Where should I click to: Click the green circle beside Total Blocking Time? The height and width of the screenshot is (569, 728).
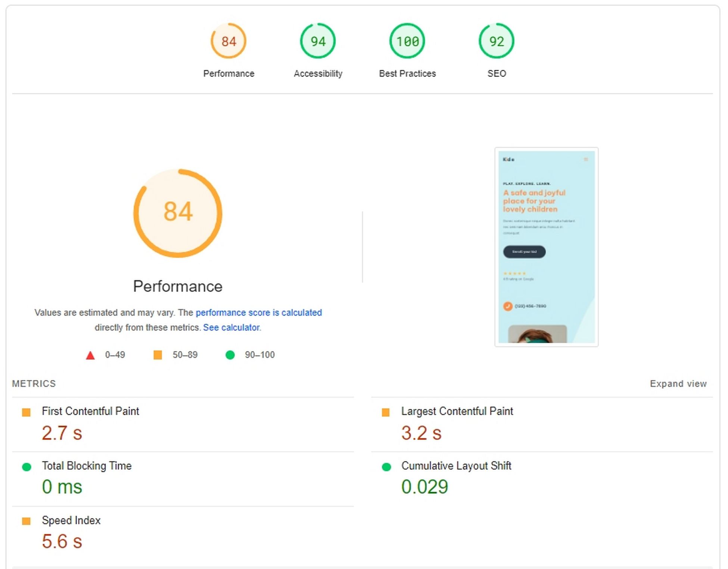click(27, 467)
